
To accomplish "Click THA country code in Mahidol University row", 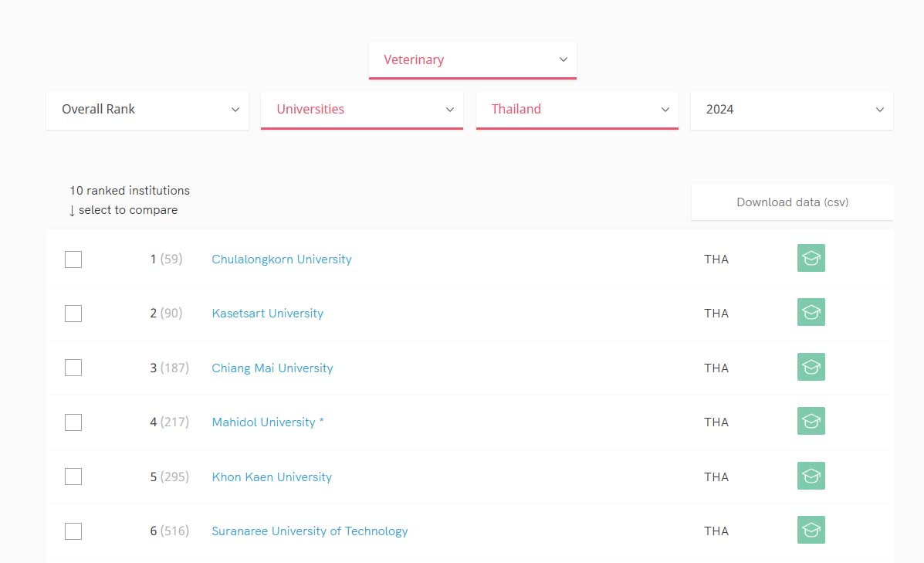I will point(716,422).
